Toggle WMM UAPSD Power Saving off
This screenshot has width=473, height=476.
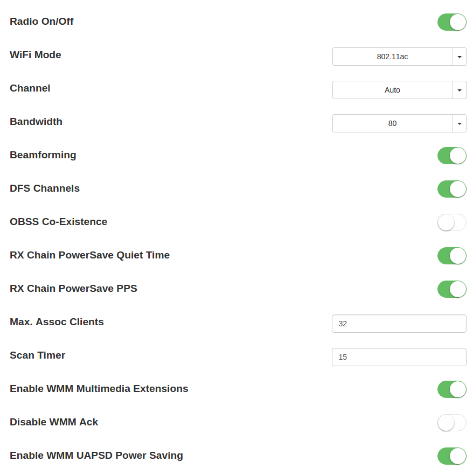click(x=451, y=456)
